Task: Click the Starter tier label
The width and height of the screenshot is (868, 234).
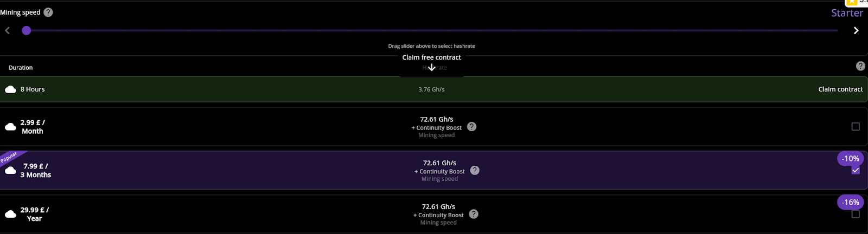Action: pos(847,13)
